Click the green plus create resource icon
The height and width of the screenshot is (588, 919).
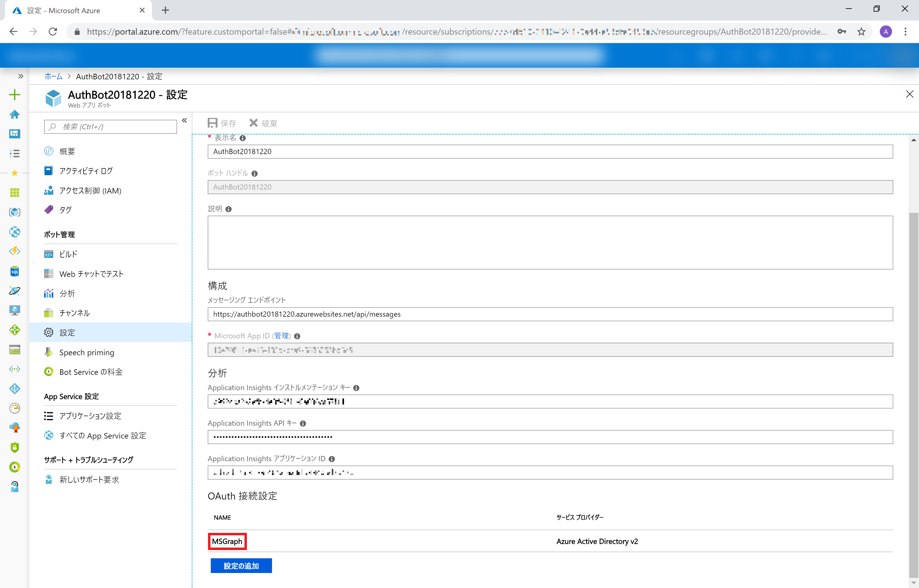[x=14, y=95]
